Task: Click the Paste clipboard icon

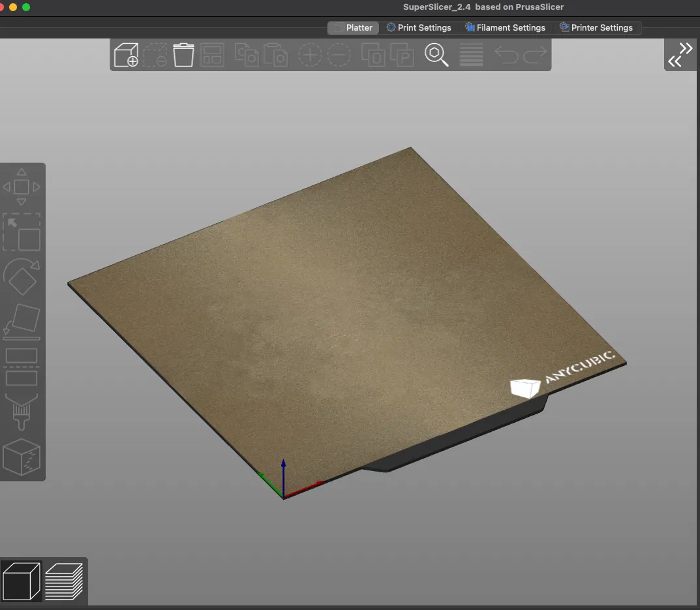Action: [275, 55]
